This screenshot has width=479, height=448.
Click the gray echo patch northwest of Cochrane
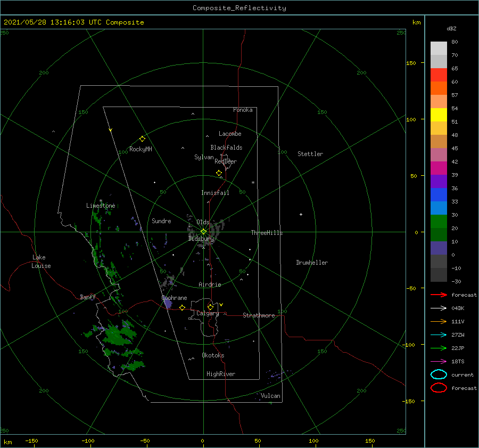pos(168,281)
